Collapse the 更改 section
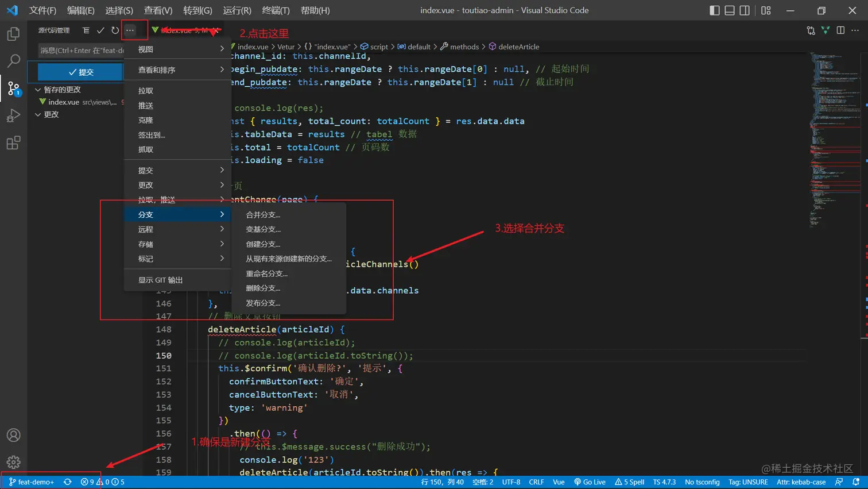Screen dimensions: 868x489 coord(38,114)
